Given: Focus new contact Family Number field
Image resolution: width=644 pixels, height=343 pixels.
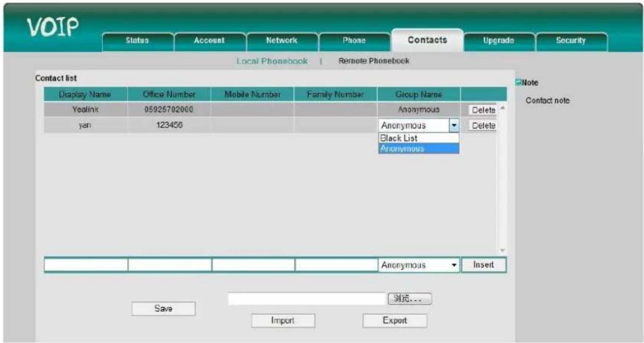Looking at the screenshot, I should click(x=336, y=265).
